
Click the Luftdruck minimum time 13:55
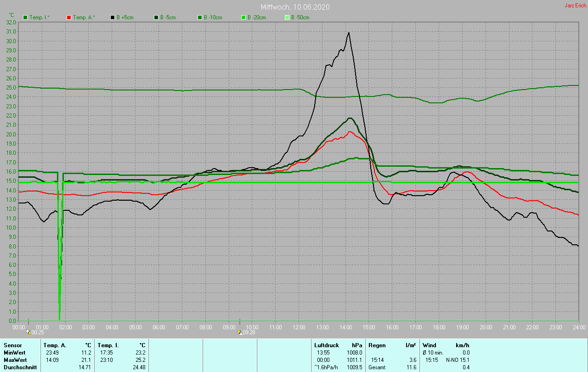[323, 352]
